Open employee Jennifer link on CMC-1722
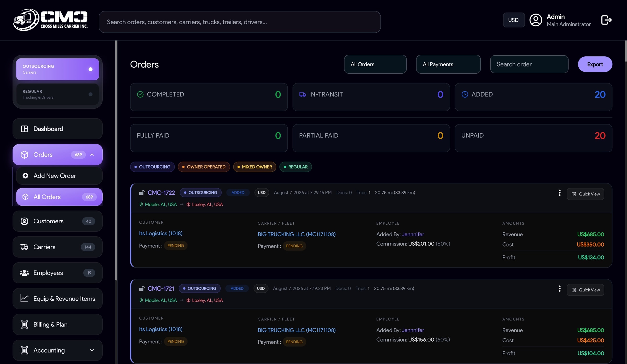The image size is (627, 364). 413,235
